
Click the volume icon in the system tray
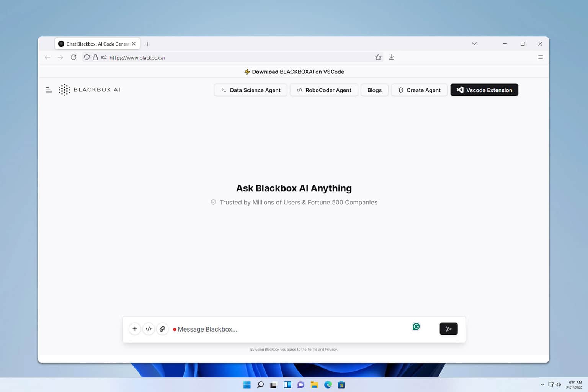(559, 385)
